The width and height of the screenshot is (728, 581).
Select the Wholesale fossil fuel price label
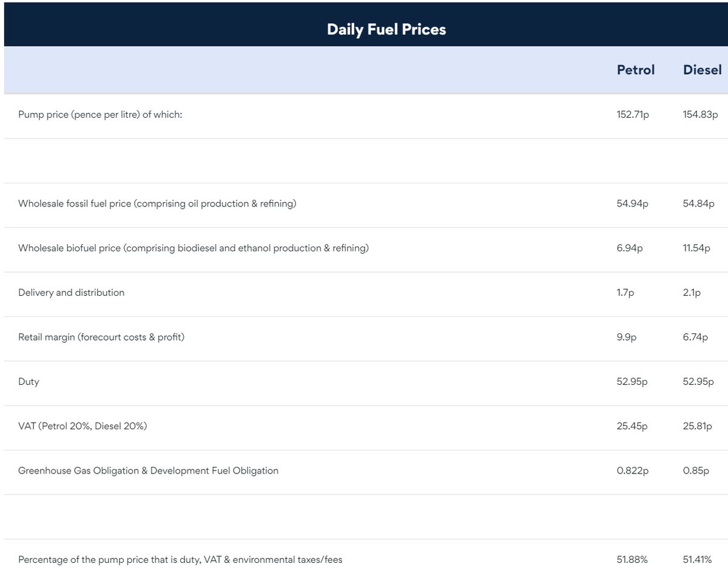click(x=157, y=203)
